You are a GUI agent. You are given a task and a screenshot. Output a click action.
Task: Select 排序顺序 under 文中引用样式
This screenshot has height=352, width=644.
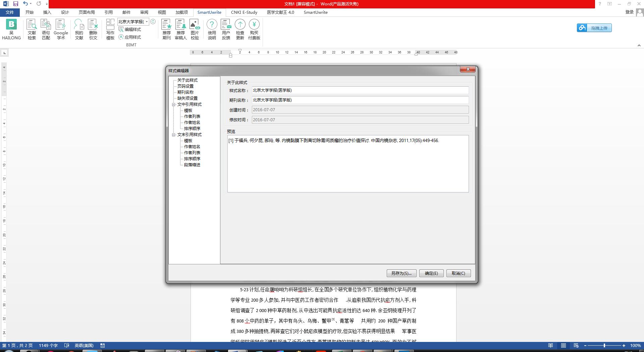(x=192, y=129)
